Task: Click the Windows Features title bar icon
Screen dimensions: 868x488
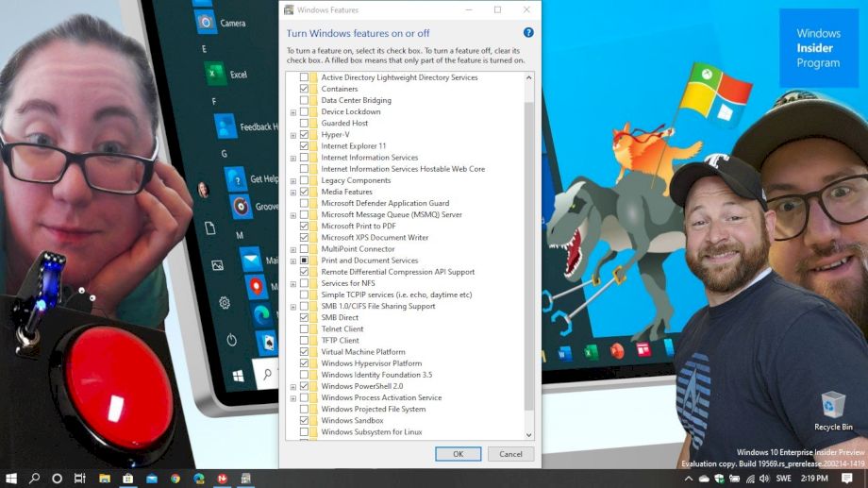Action: tap(289, 10)
